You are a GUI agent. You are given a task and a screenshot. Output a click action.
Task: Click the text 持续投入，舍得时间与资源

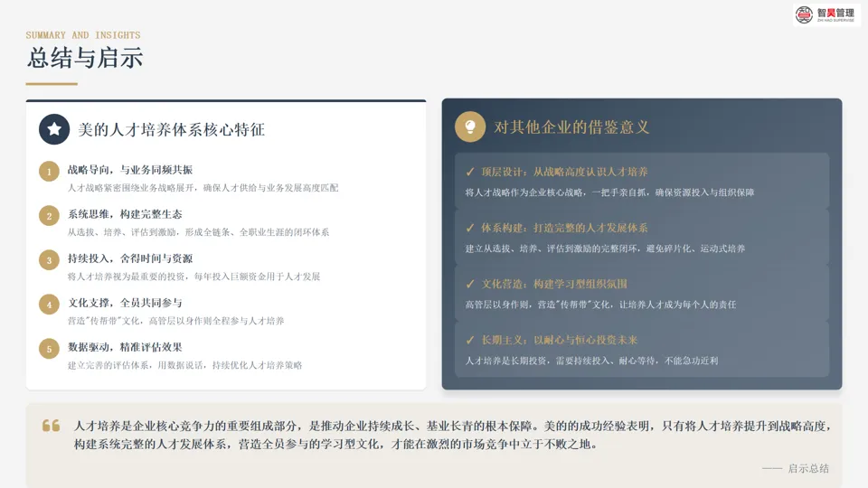(x=130, y=258)
